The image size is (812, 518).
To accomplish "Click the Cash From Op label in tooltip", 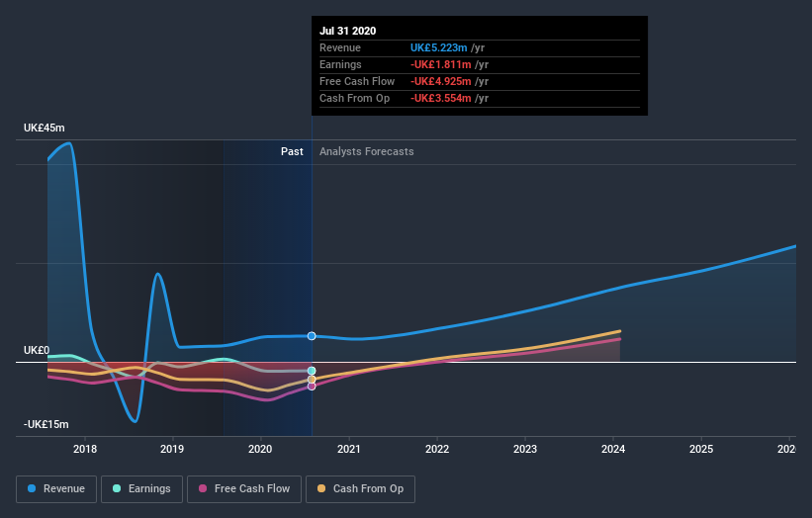I will pyautogui.click(x=354, y=98).
